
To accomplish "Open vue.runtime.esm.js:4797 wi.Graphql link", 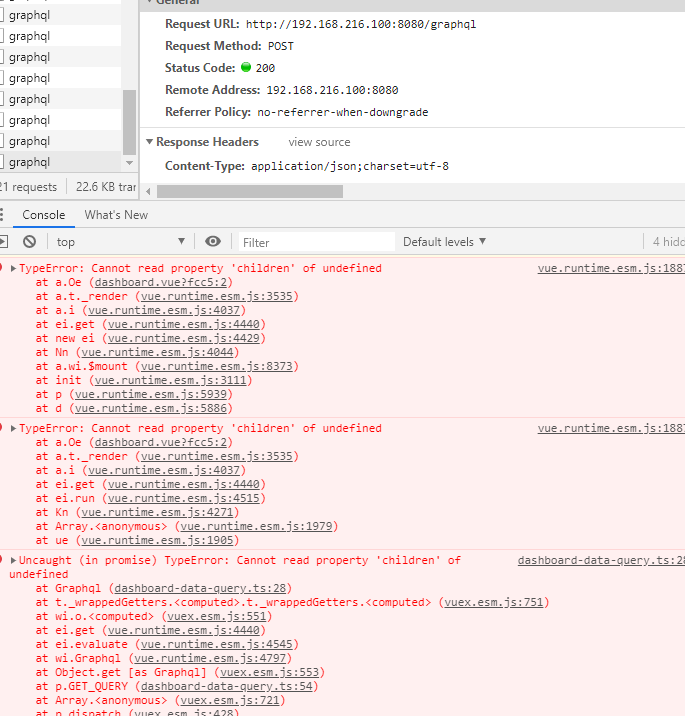I will [x=210, y=658].
